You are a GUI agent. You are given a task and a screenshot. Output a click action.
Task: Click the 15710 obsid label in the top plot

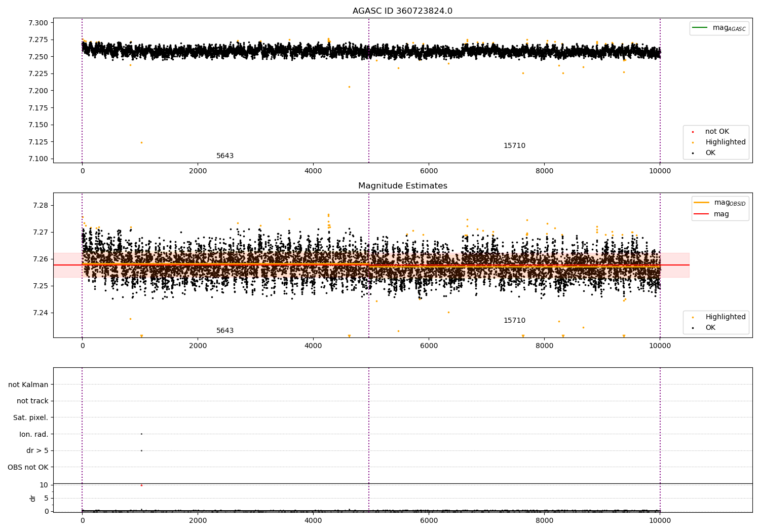click(x=514, y=145)
